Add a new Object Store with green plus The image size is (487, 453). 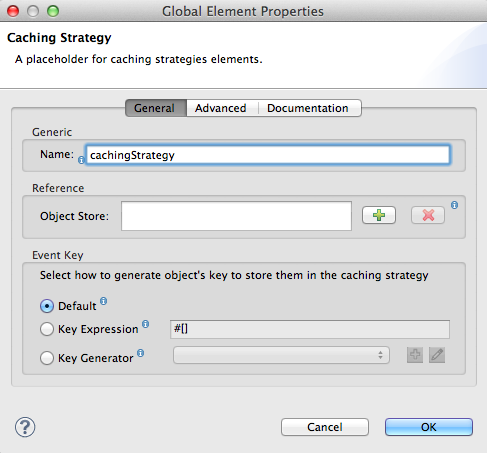(x=379, y=215)
